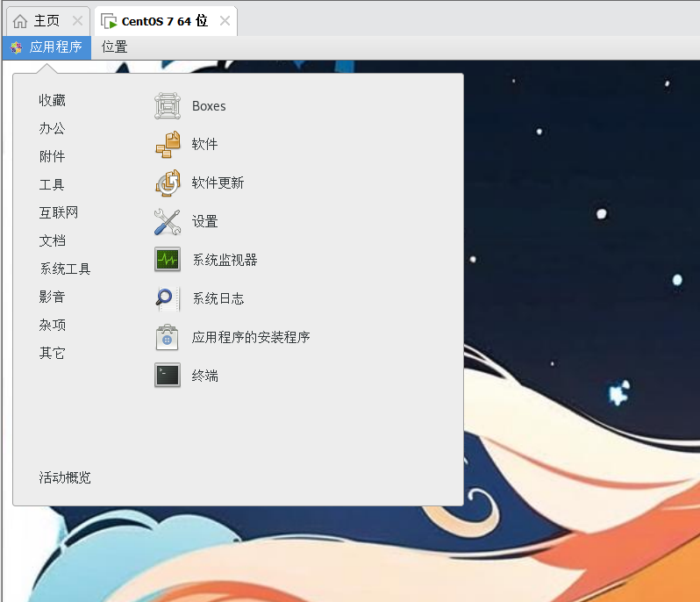Open the 位置 menu in top bar
The image size is (700, 602).
click(114, 47)
